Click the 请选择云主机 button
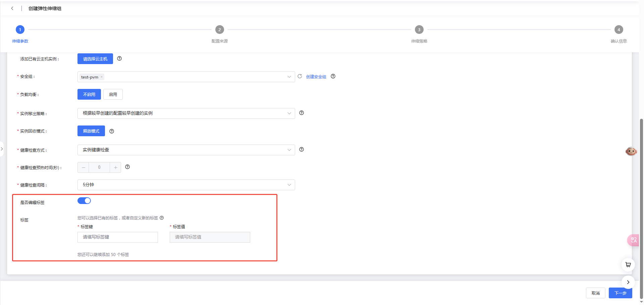The height and width of the screenshot is (305, 644). click(95, 59)
